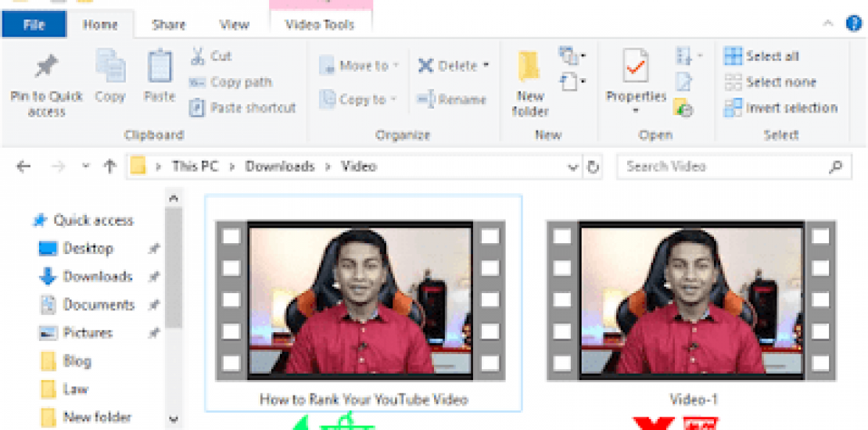Viewport: 868px width, 430px height.
Task: Click the Pin to Quick access icon
Action: click(46, 68)
